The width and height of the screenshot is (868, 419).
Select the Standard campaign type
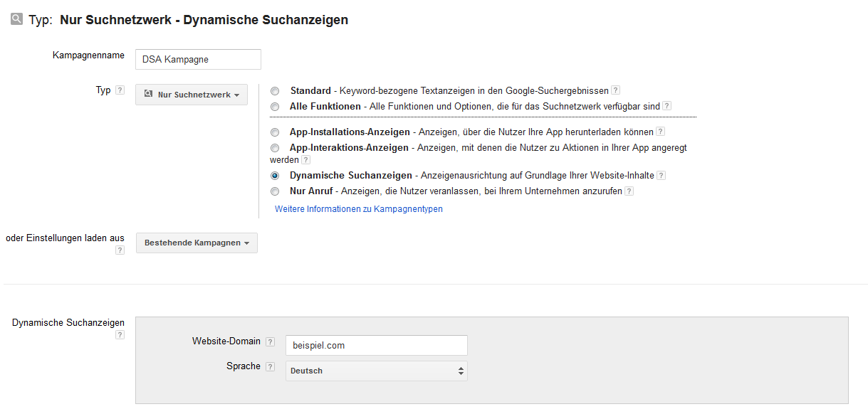[275, 90]
